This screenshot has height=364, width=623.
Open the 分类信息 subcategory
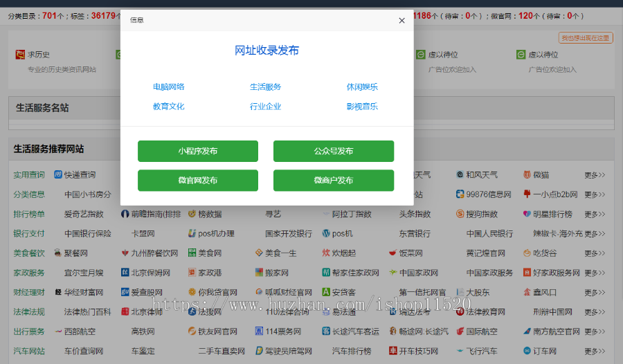pos(29,194)
